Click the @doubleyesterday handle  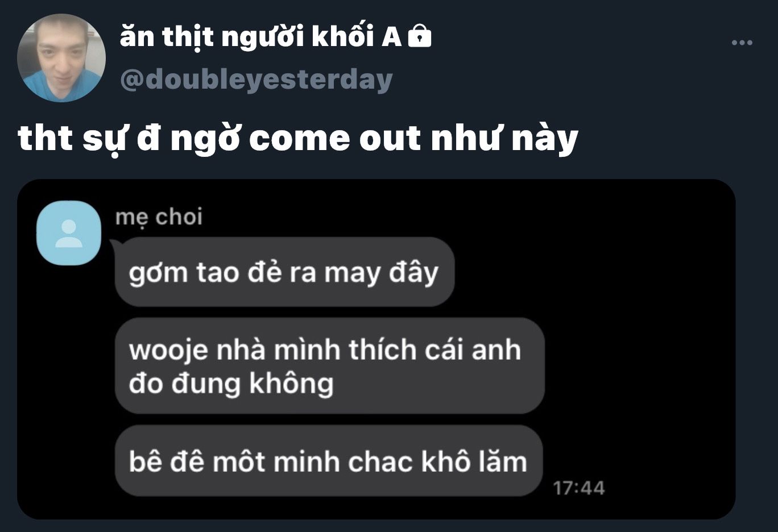pos(256,79)
